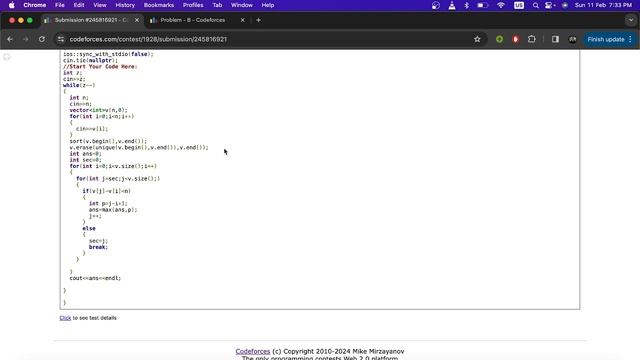Screen dimensions: 640x360
Task: Expand the tab search dropdown arrow
Action: (x=631, y=20)
